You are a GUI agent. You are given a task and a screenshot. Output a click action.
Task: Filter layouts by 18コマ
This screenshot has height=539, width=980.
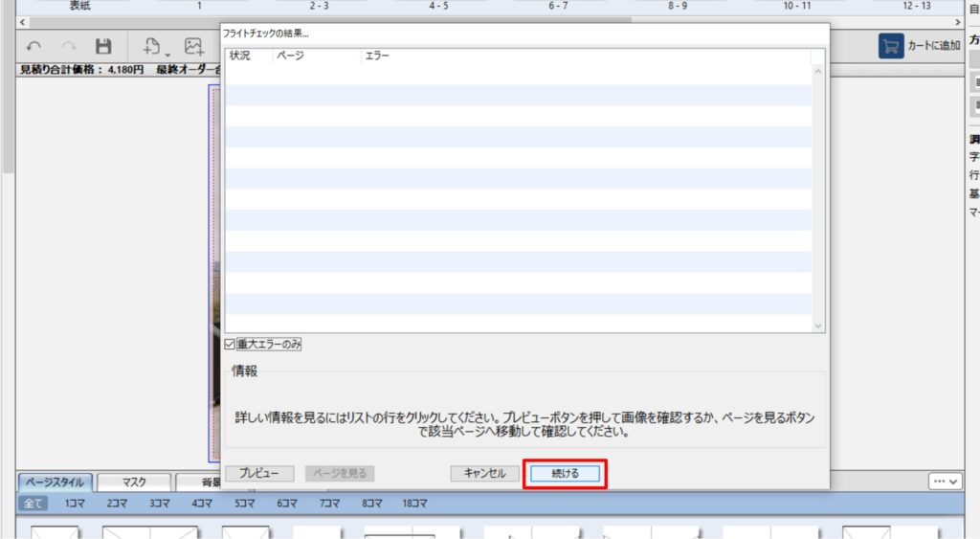[x=414, y=503]
